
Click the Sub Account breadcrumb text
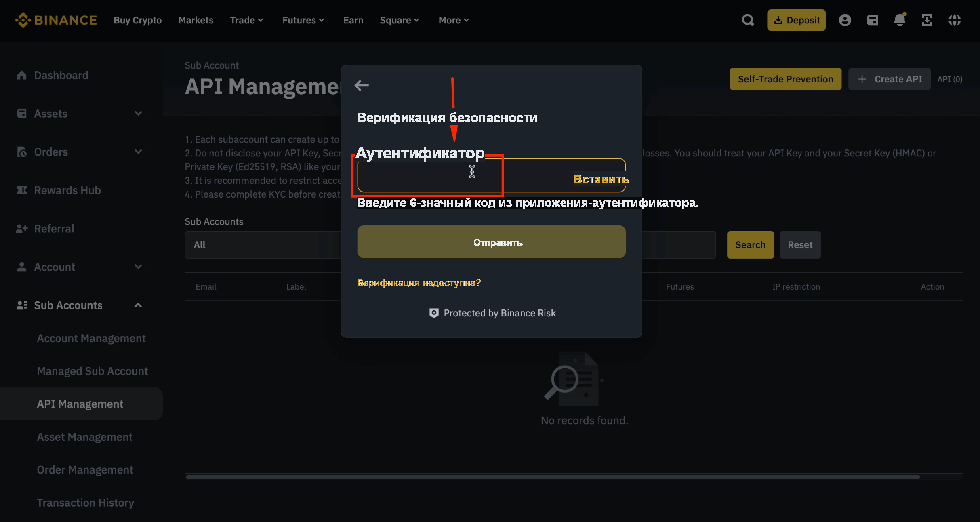(x=212, y=65)
